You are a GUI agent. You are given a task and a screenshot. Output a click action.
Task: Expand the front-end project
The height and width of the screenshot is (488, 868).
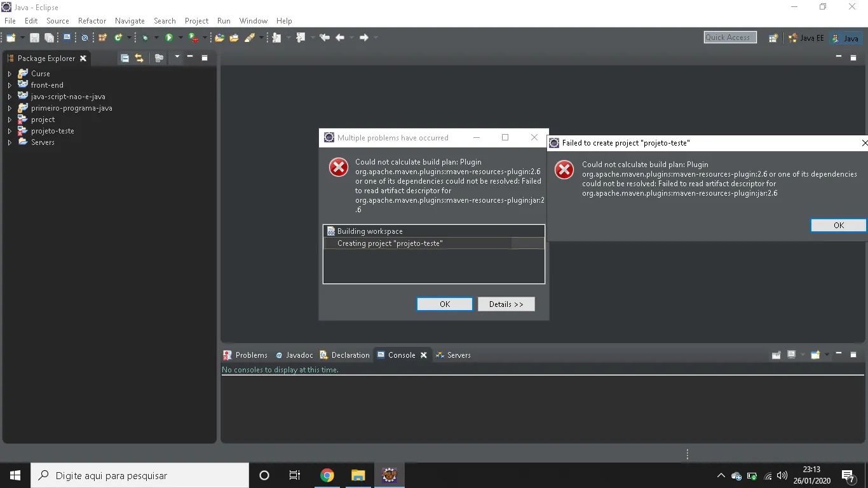click(10, 85)
